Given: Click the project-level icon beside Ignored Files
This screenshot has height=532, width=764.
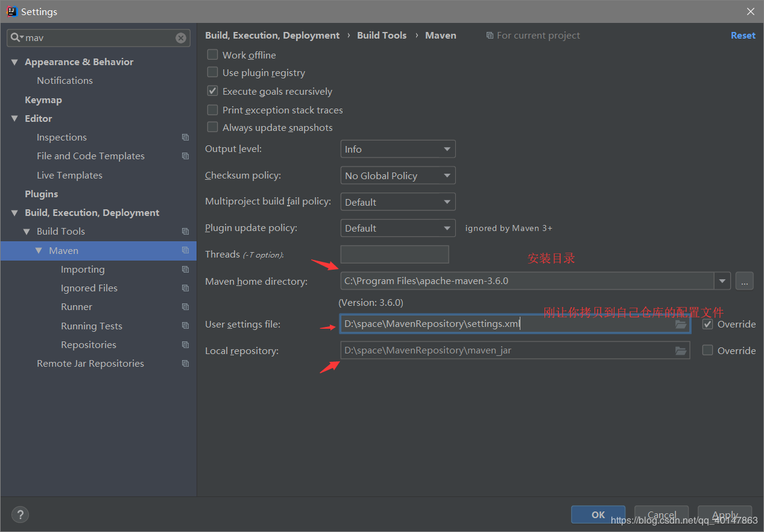Looking at the screenshot, I should tap(185, 288).
